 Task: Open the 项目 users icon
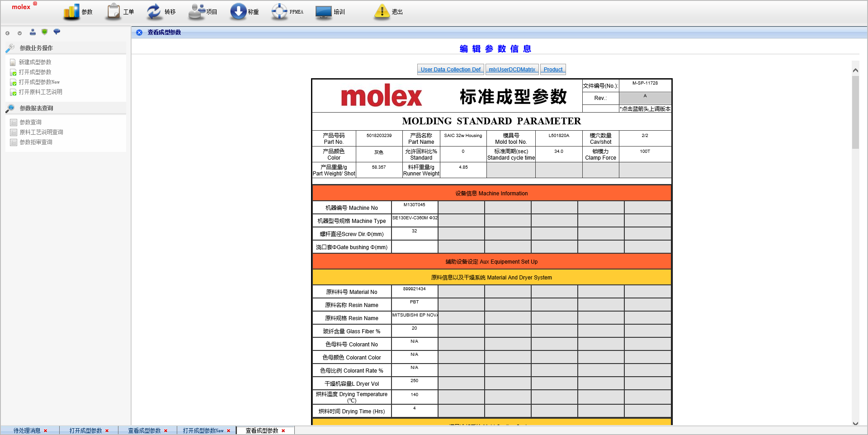coord(197,12)
